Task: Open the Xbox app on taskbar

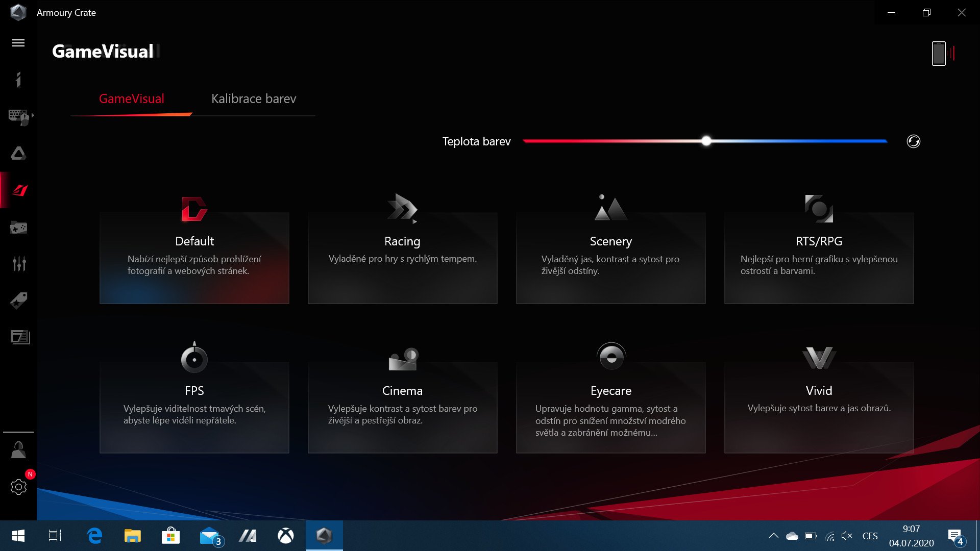Action: 286,536
